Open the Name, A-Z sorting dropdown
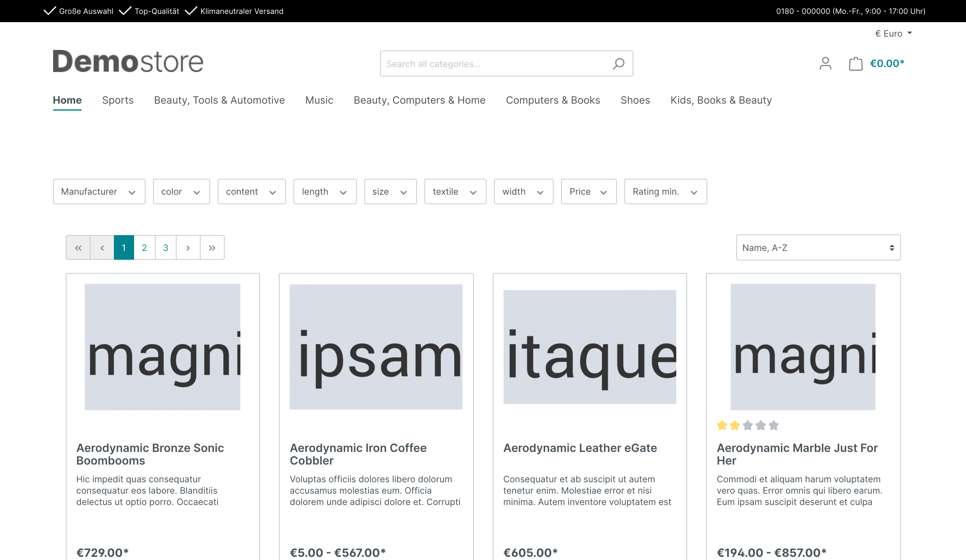966x560 pixels. 818,248
